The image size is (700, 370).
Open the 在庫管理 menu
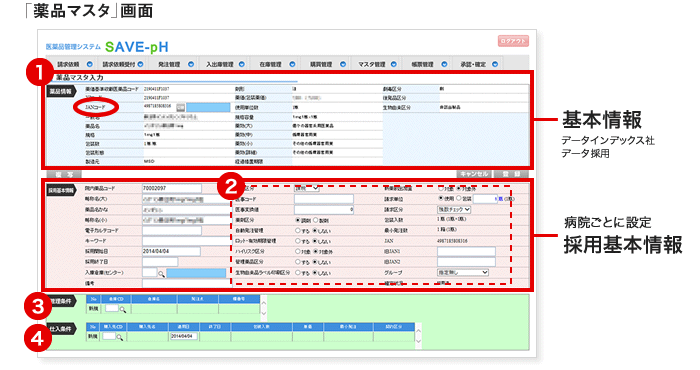tap(271, 64)
